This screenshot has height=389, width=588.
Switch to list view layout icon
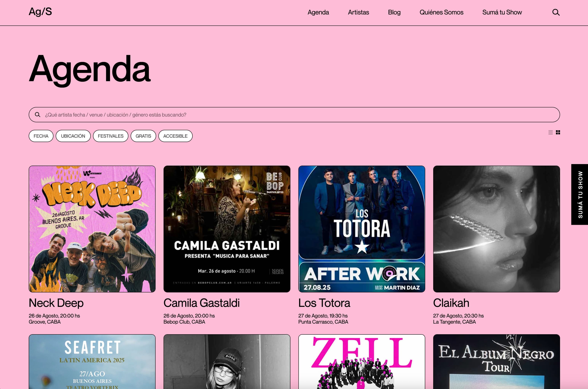(550, 132)
